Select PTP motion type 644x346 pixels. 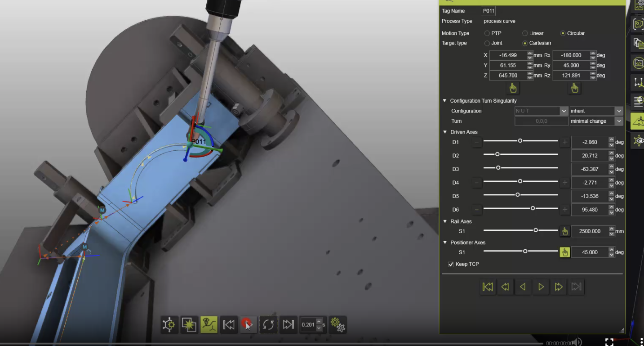tap(487, 33)
